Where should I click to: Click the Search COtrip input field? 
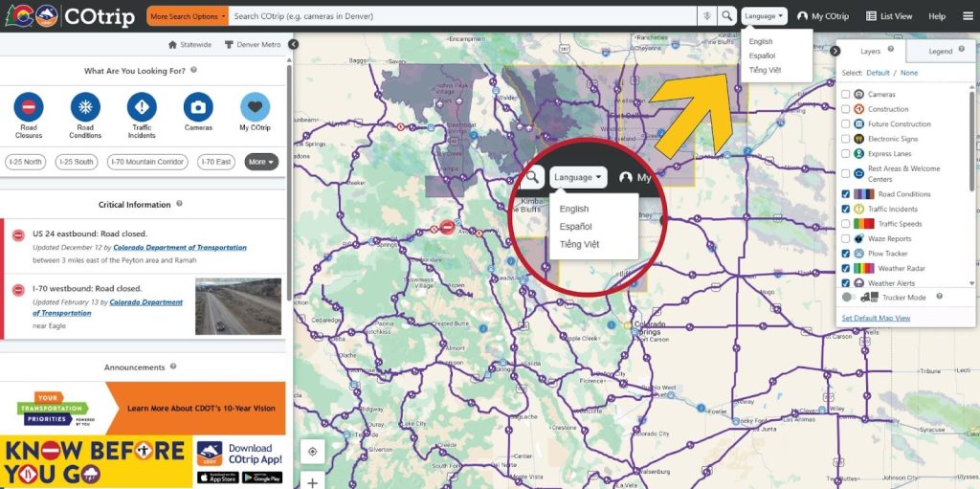(464, 16)
